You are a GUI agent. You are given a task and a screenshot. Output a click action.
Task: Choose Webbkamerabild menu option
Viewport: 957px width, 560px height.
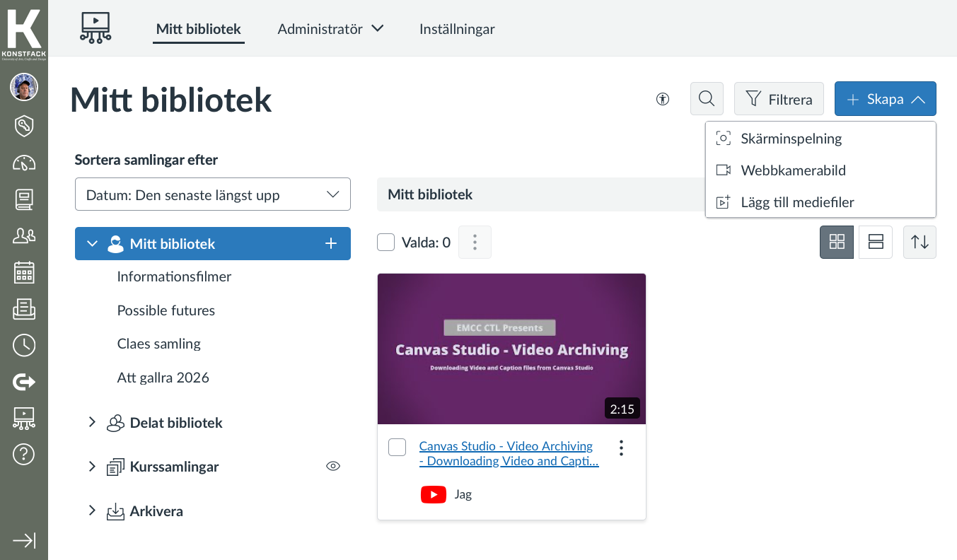(x=820, y=170)
